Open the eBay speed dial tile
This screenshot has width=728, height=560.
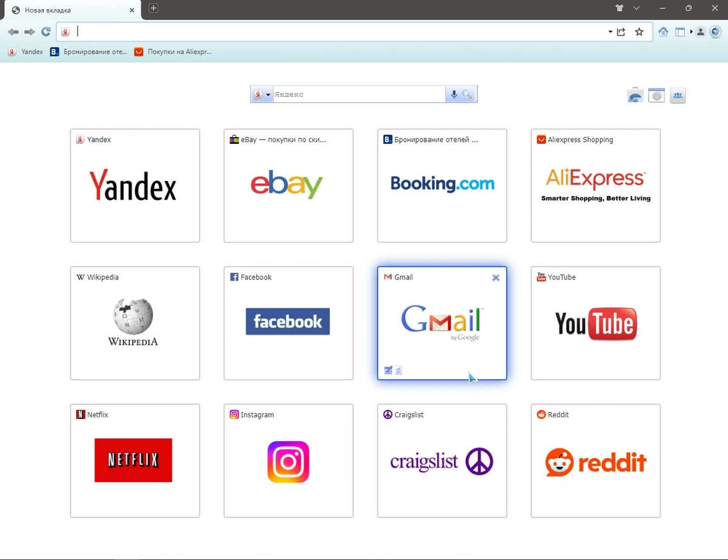coord(288,185)
